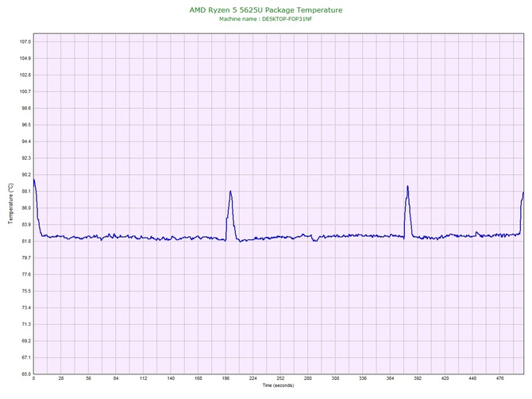Click the 196 tick on the time axis
The image size is (532, 399).
pyautogui.click(x=226, y=378)
